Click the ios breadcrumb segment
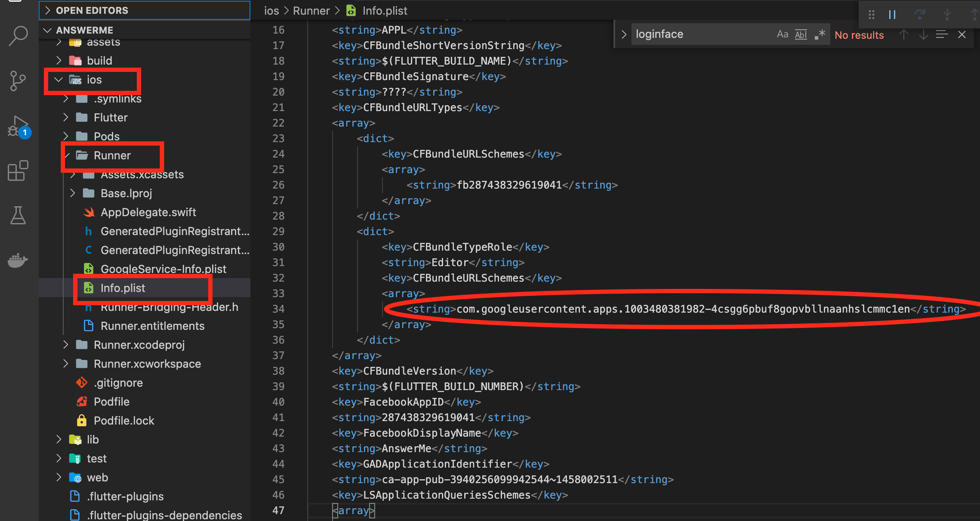The height and width of the screenshot is (521, 980). coord(271,11)
